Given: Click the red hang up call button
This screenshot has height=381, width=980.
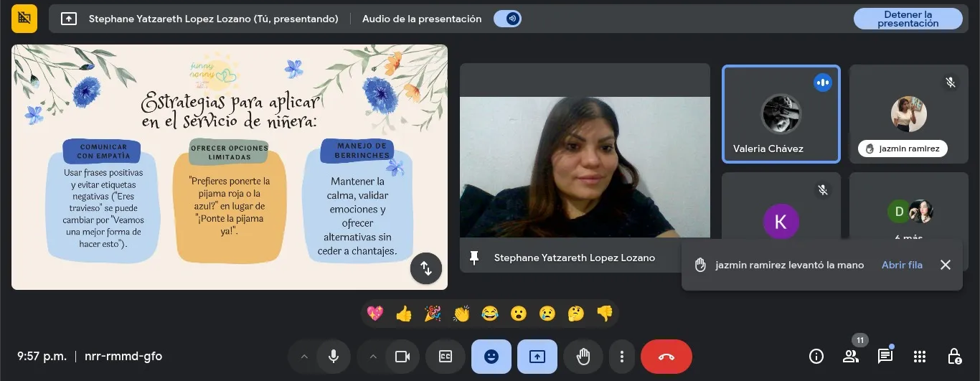Looking at the screenshot, I should [666, 357].
